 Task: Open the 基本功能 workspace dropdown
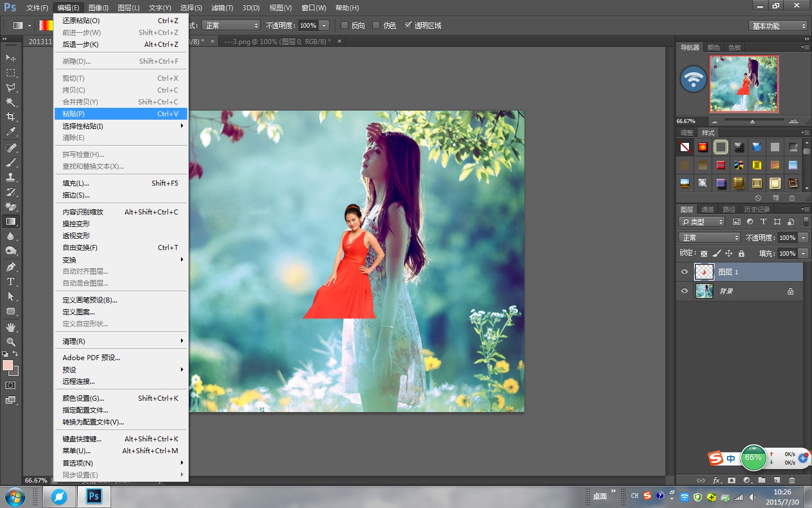tap(779, 26)
